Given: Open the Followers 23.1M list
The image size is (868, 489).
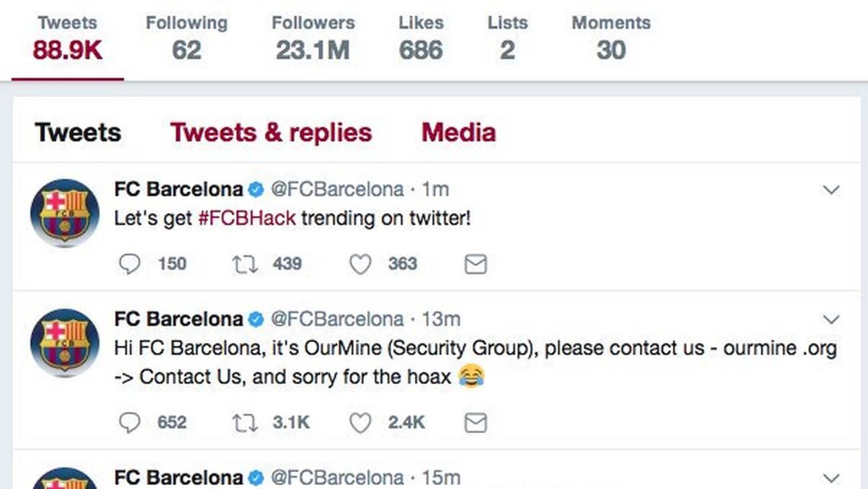Looking at the screenshot, I should [313, 39].
